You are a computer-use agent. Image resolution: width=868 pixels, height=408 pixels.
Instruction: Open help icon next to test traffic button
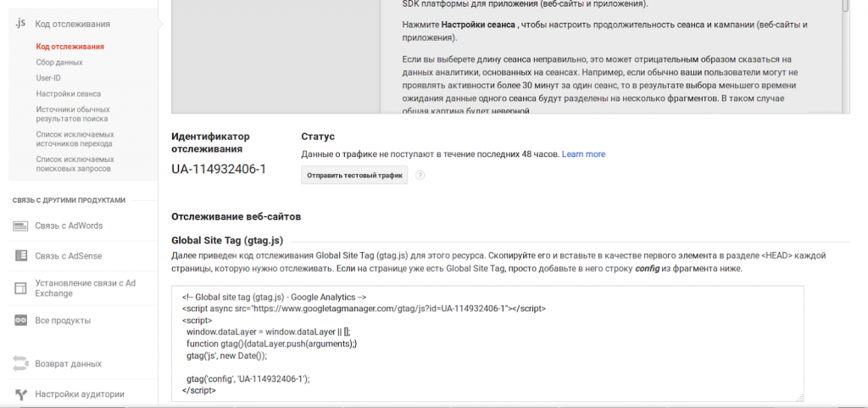[x=420, y=176]
